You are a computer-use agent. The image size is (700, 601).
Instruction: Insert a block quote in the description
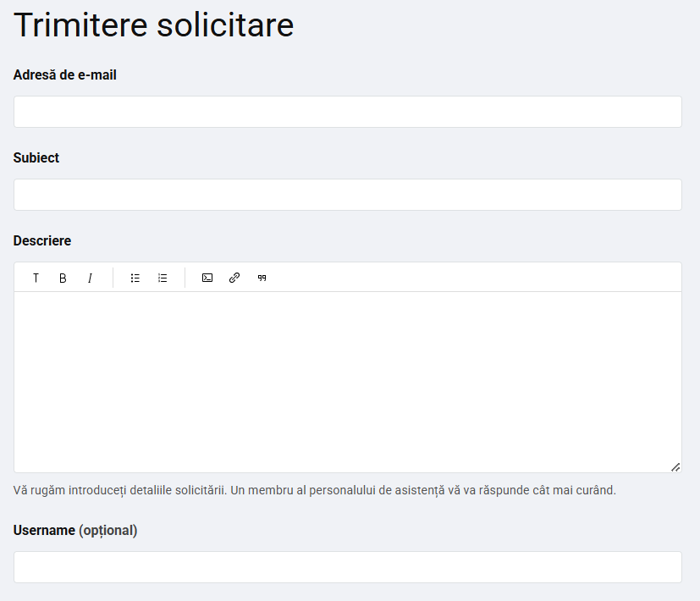pyautogui.click(x=262, y=278)
